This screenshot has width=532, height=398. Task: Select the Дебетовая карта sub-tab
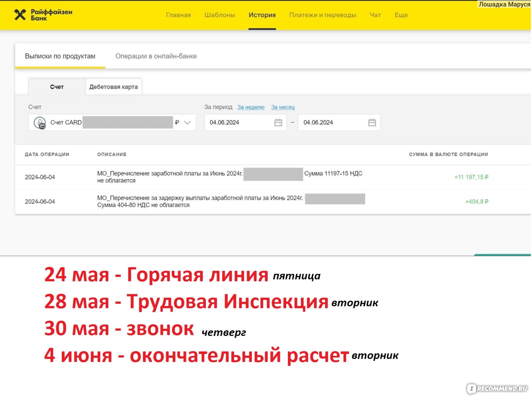113,87
